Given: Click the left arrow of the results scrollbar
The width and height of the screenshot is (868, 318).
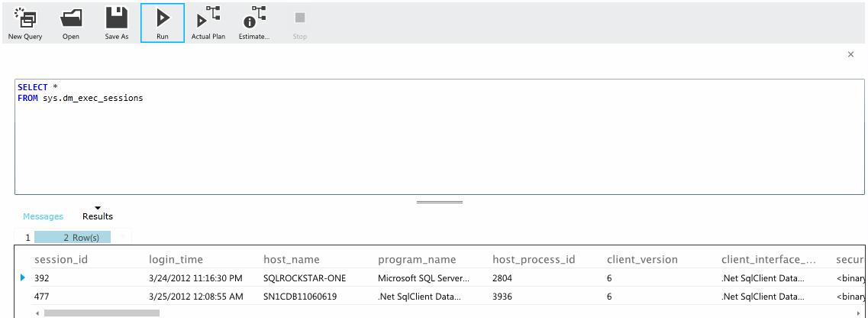Looking at the screenshot, I should [37, 313].
